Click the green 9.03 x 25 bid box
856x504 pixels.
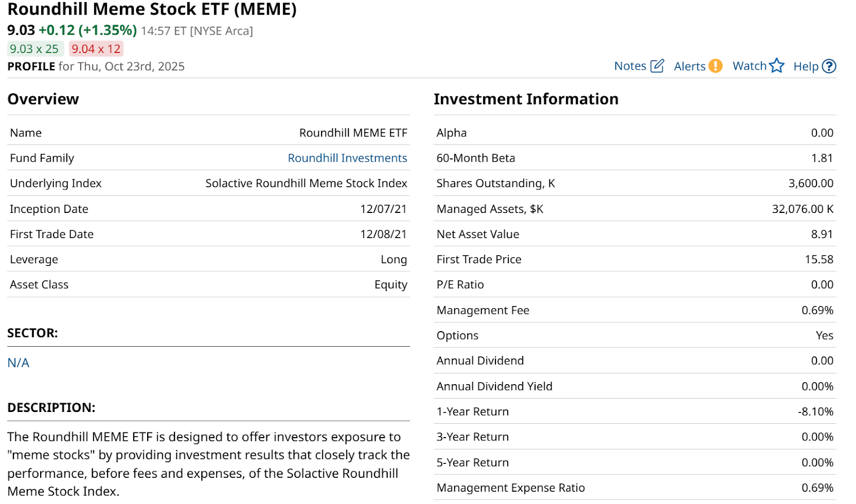[34, 49]
